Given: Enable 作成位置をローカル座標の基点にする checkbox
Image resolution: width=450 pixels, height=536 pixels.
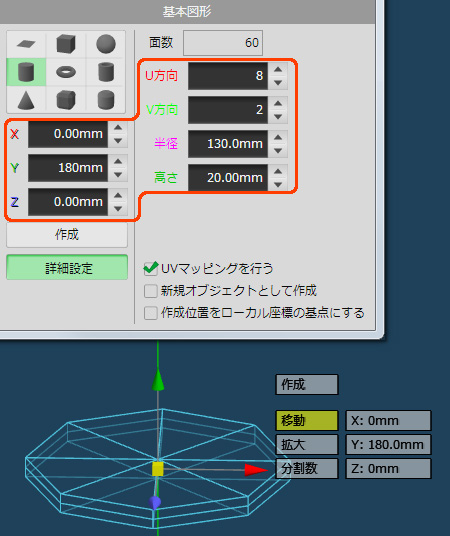Looking at the screenshot, I should pos(150,313).
